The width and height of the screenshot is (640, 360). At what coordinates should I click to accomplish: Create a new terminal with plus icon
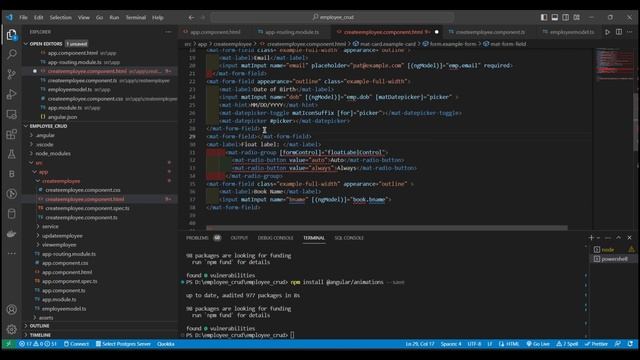[591, 238]
